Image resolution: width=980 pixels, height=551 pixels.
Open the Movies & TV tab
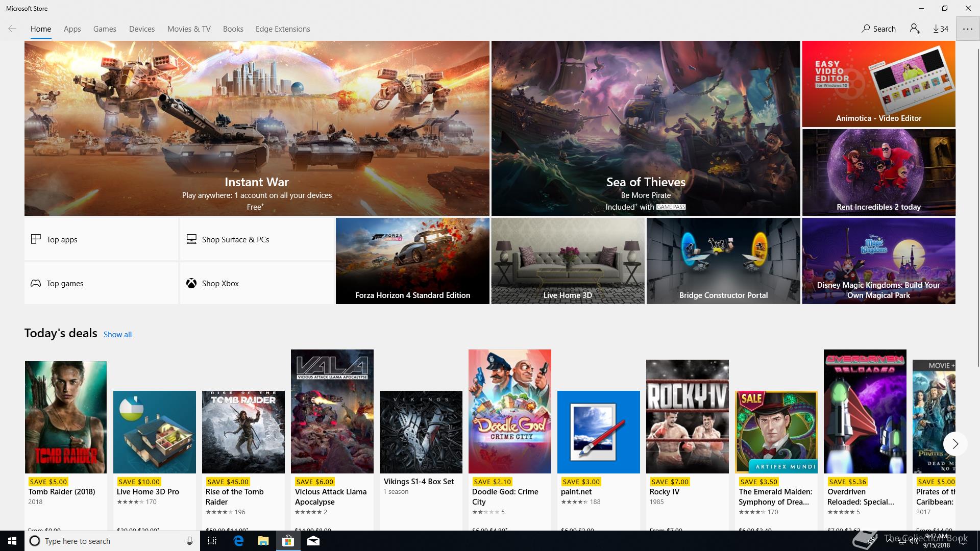pyautogui.click(x=189, y=29)
